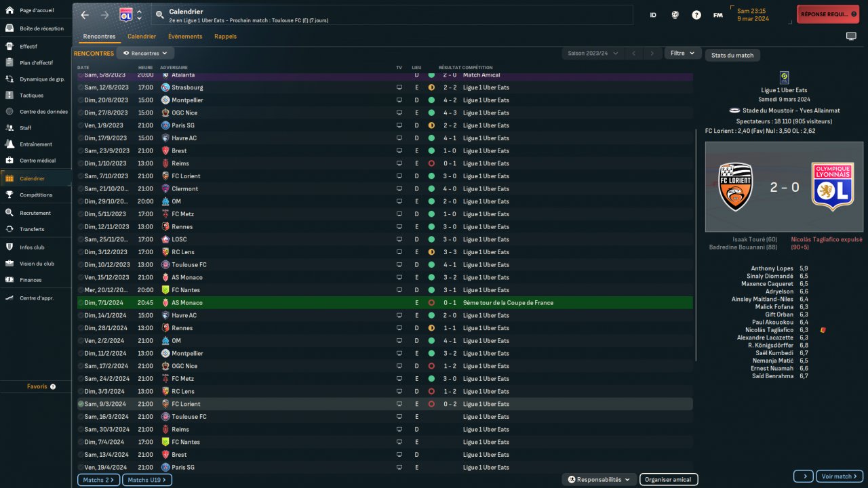Image resolution: width=868 pixels, height=488 pixels.
Task: Click the Centre médical sidebar icon
Action: click(10, 161)
